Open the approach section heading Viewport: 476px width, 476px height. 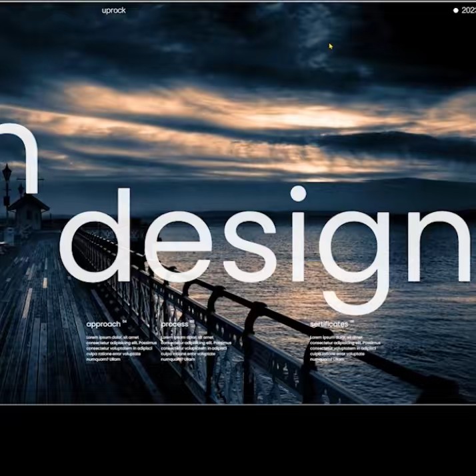(x=103, y=325)
